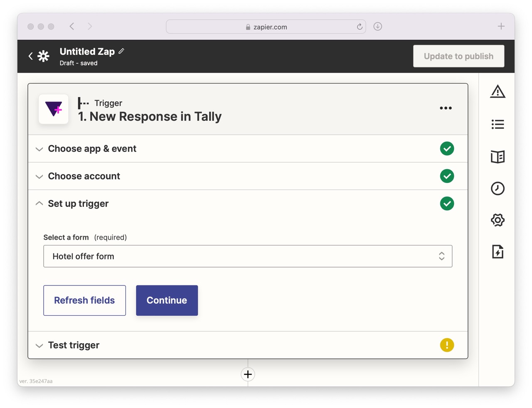Click the 'ver. 35e247aa' version text
Viewport: 532px width, 408px height.
(36, 381)
